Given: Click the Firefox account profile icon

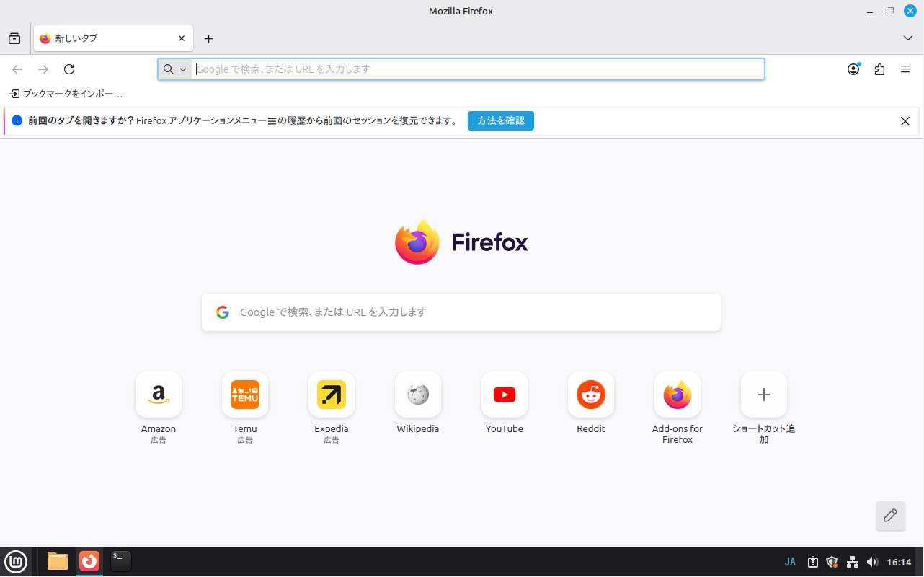Looking at the screenshot, I should tap(853, 69).
